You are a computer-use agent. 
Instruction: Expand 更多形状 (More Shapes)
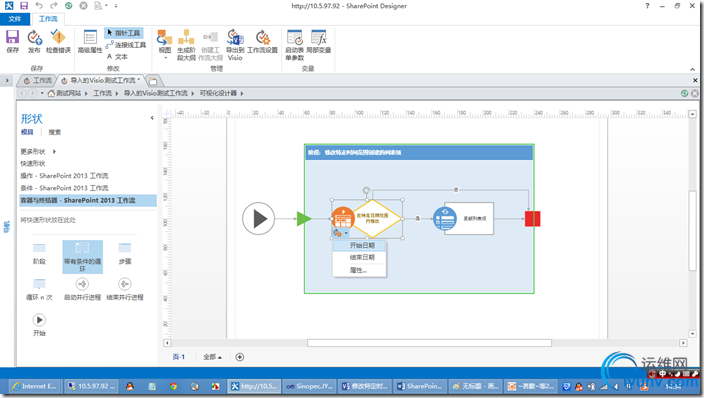(38, 151)
